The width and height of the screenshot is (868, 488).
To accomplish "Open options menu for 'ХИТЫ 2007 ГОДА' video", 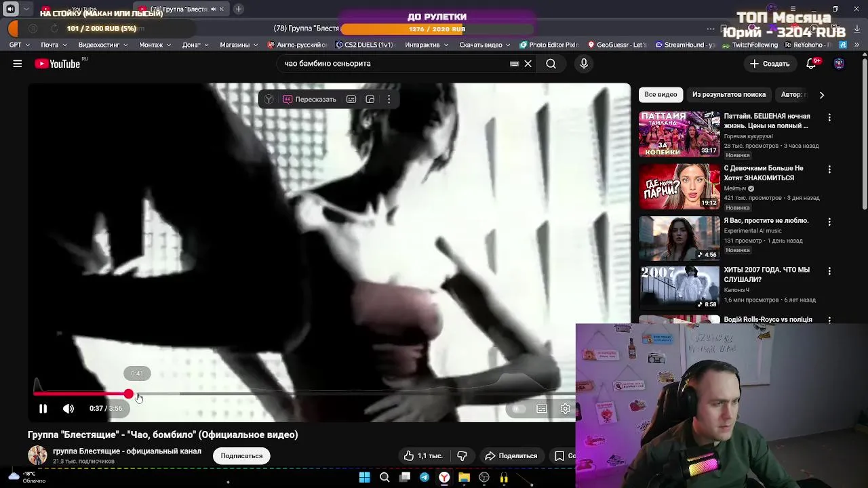I will point(829,271).
